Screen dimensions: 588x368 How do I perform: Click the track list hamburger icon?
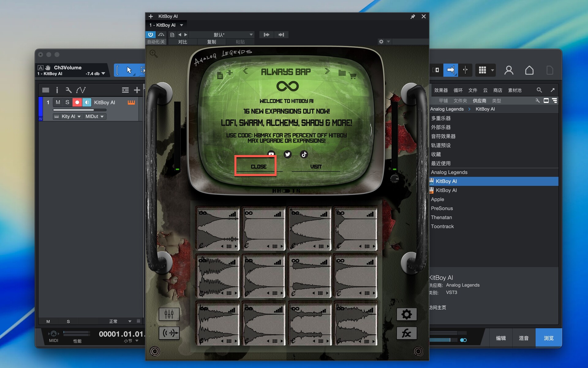46,90
